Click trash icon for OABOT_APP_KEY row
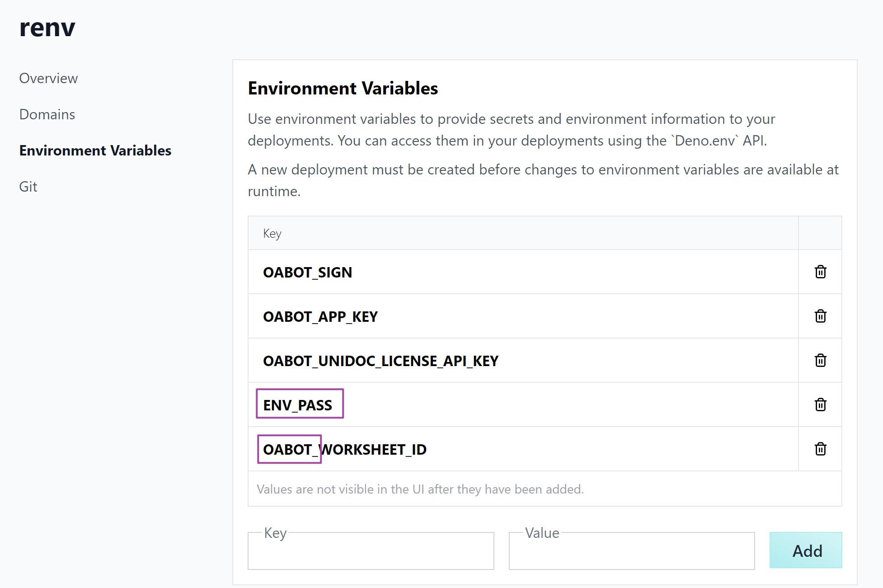 (x=820, y=316)
